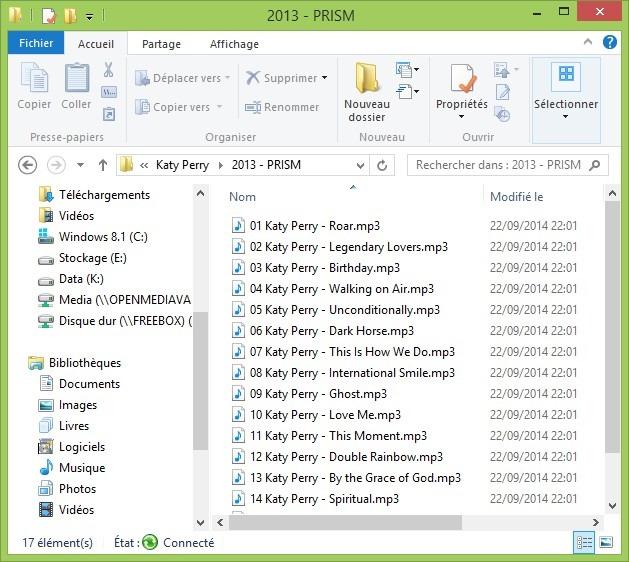Click the Edit pencil icon in Ouvrir group
Screen dimensions: 629x562
click(503, 92)
